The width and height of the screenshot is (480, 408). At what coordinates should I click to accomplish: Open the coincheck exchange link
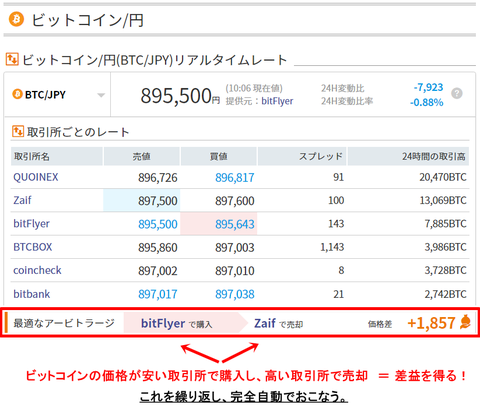tap(37, 270)
